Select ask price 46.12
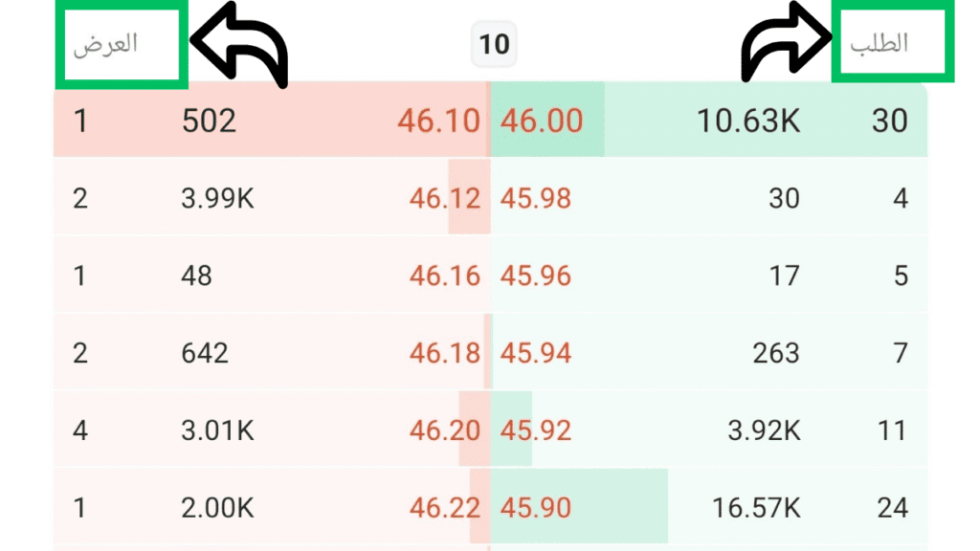This screenshot has height=551, width=980. (444, 199)
